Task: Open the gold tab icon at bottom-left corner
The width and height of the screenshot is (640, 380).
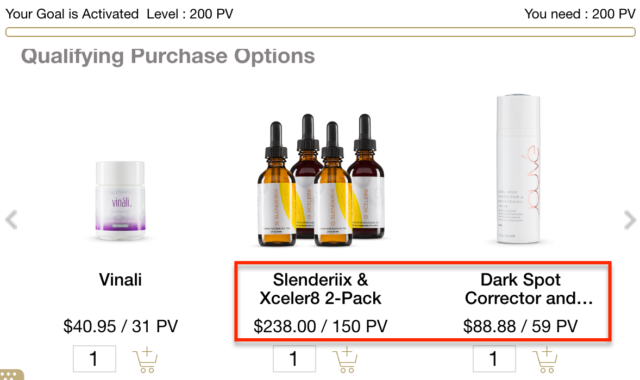Action: tap(11, 375)
